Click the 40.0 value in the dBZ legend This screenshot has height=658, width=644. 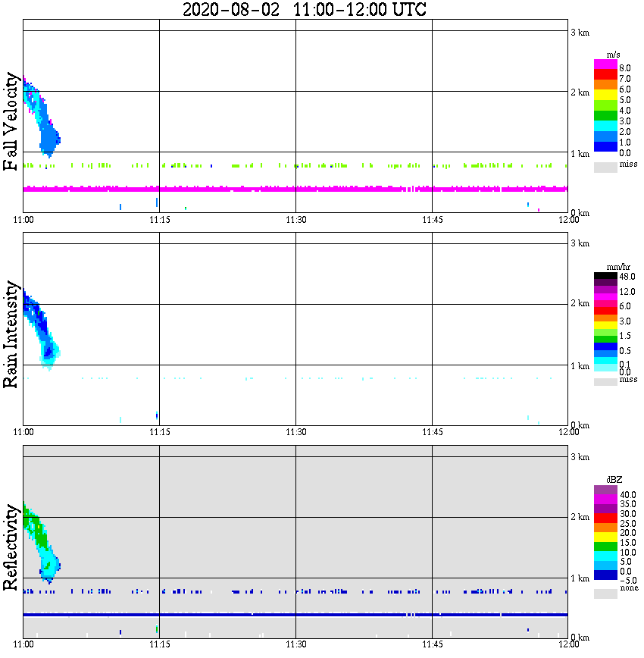click(x=628, y=495)
